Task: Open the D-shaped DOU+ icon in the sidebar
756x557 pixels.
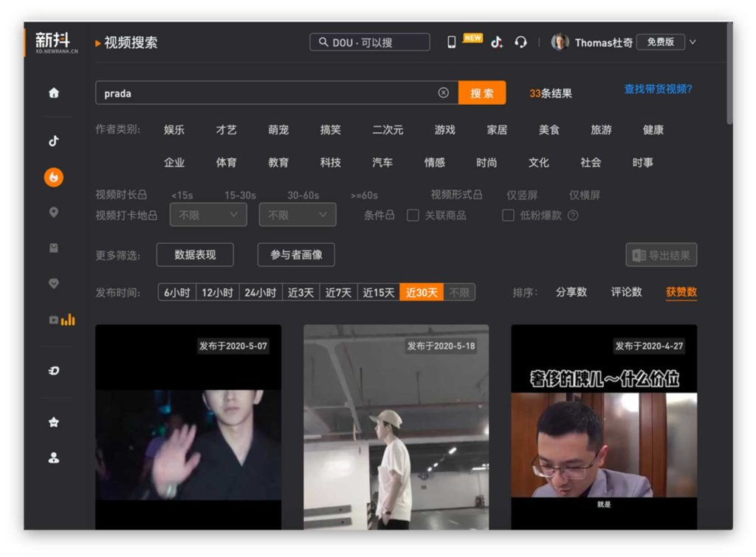Action: pyautogui.click(x=53, y=370)
